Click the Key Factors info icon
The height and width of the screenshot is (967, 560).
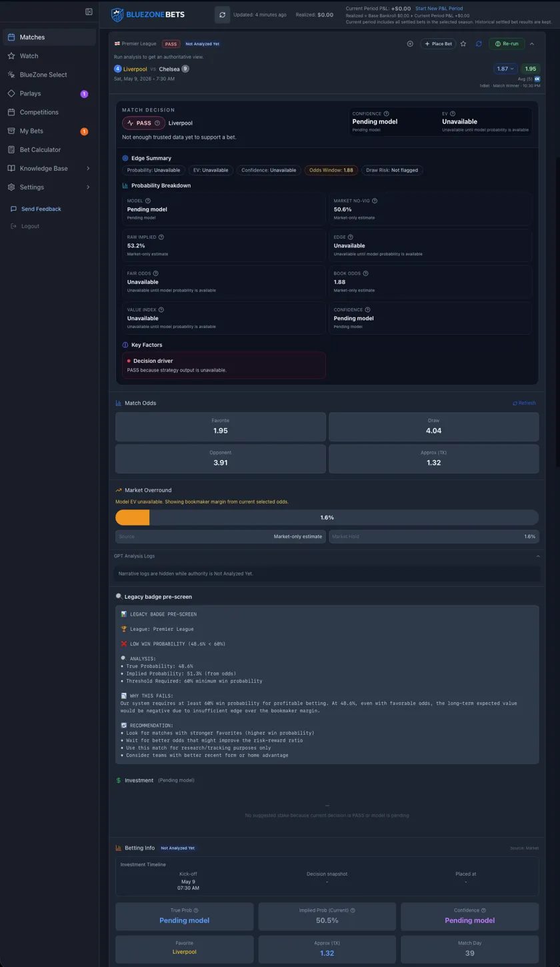pyautogui.click(x=125, y=345)
